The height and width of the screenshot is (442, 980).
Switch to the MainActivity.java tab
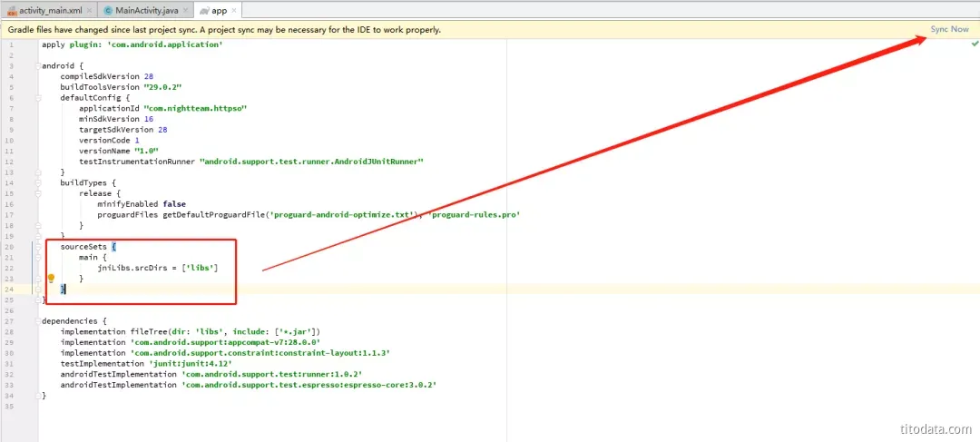(x=146, y=11)
